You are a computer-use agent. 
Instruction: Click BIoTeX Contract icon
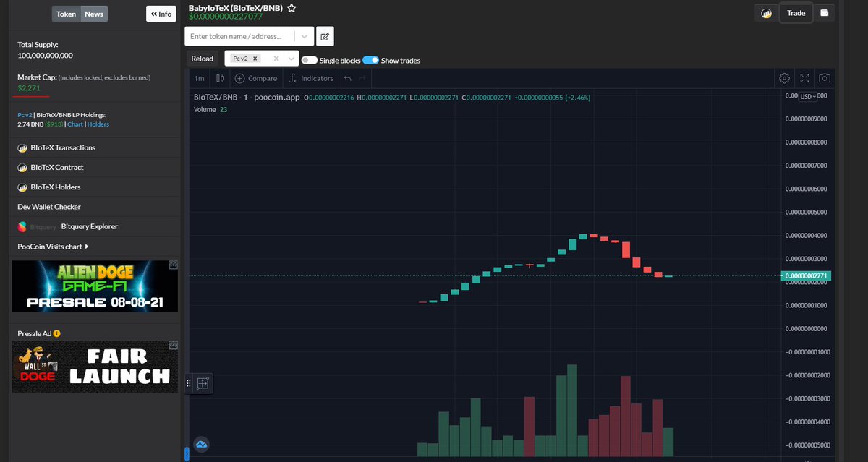22,167
